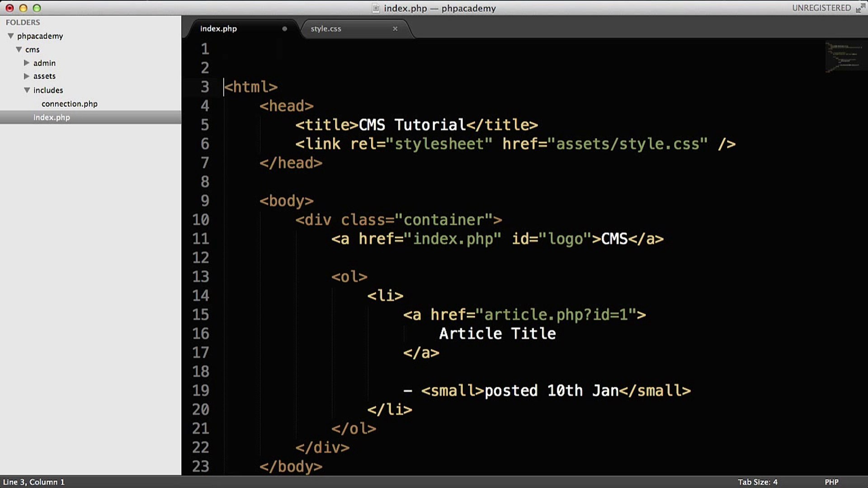Image resolution: width=868 pixels, height=488 pixels.
Task: Click the 'CMS Tutorial' title text
Action: tap(412, 125)
